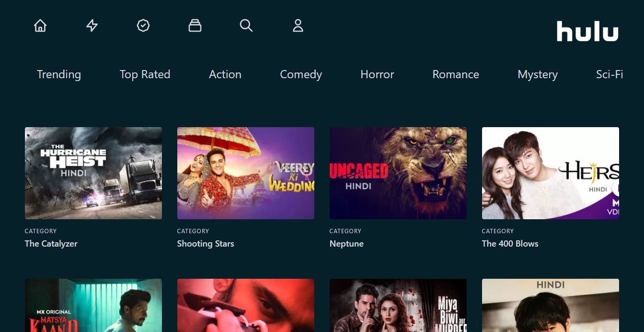Switch to the Comedy genre tab
The image size is (644, 332).
[x=301, y=74]
